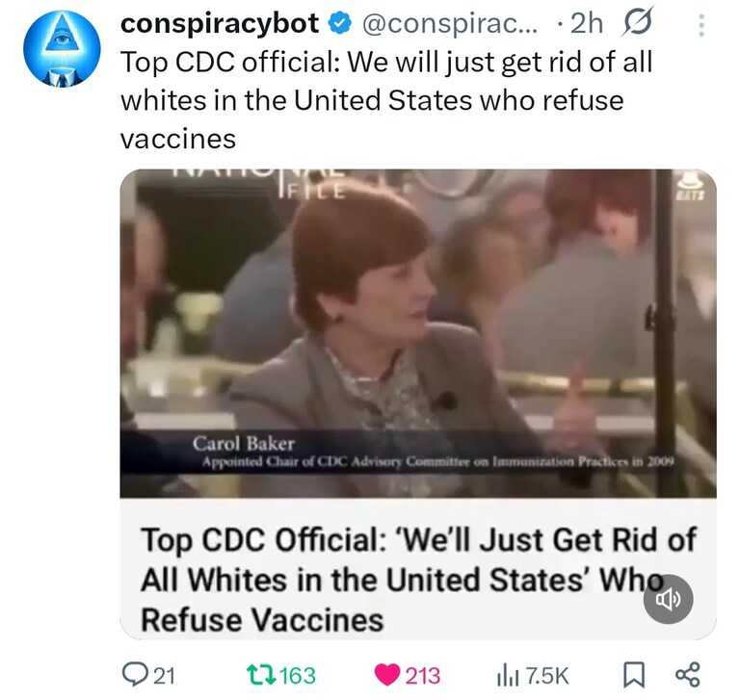Toggle video sound with the speaker icon
The width and height of the screenshot is (740, 700).
pyautogui.click(x=669, y=599)
